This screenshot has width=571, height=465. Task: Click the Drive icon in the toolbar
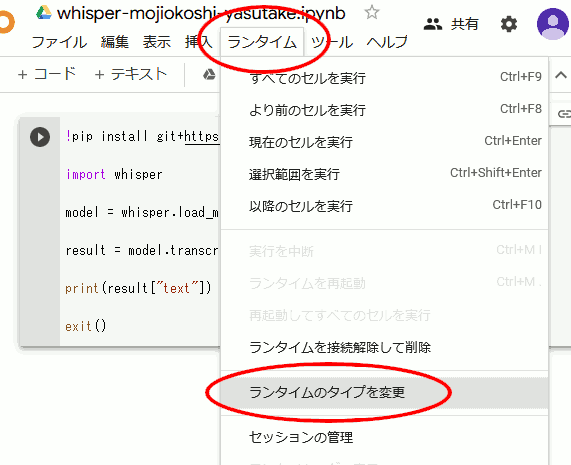pyautogui.click(x=209, y=75)
